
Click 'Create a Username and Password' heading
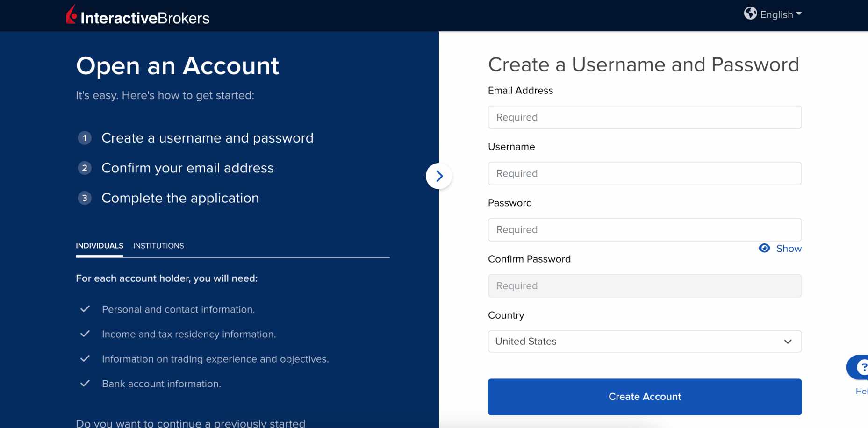click(644, 64)
